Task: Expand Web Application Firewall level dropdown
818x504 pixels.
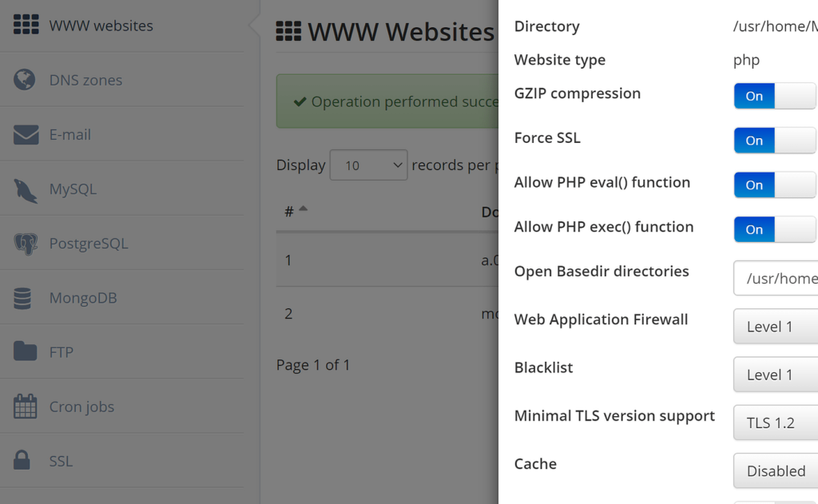Action: click(x=776, y=327)
